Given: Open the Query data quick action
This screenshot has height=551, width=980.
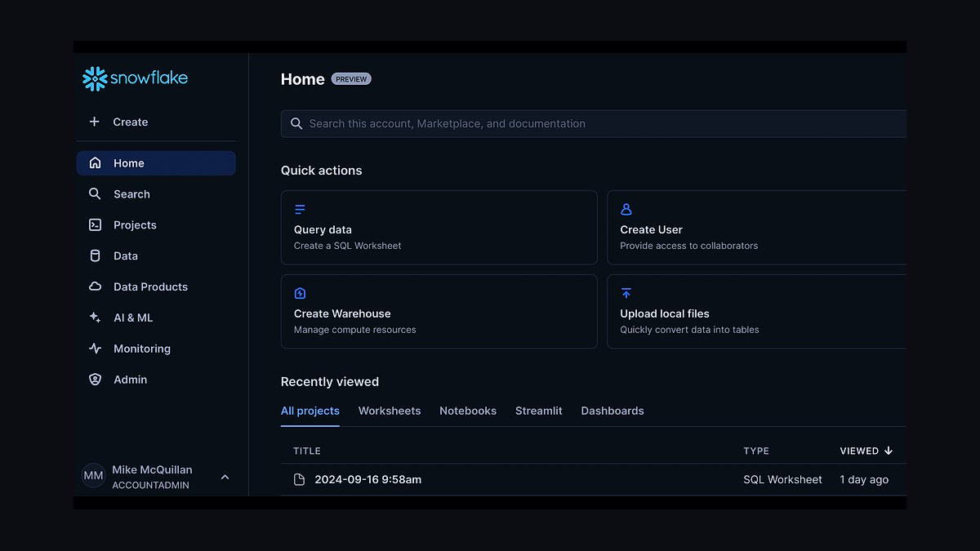Looking at the screenshot, I should [x=439, y=228].
